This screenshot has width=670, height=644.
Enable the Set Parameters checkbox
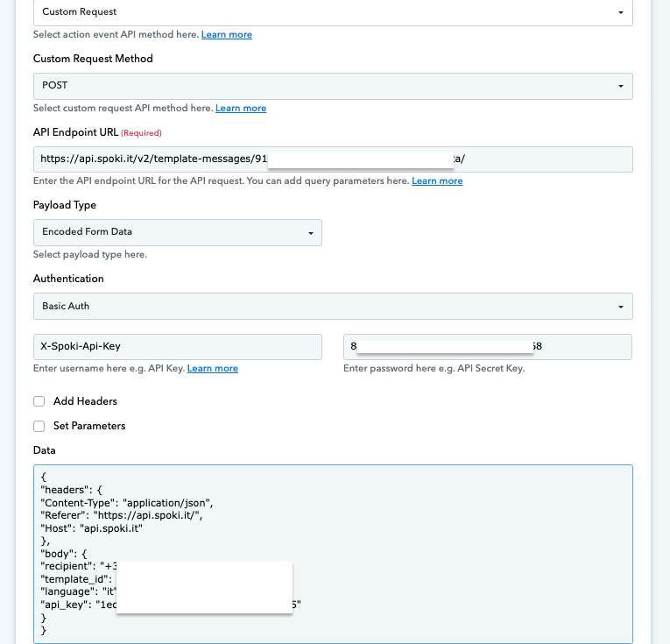[39, 426]
